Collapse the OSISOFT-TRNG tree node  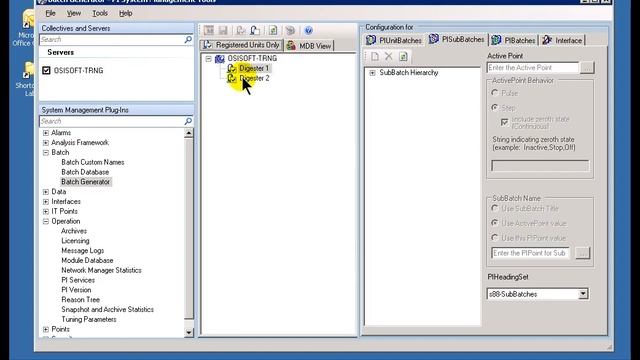209,59
